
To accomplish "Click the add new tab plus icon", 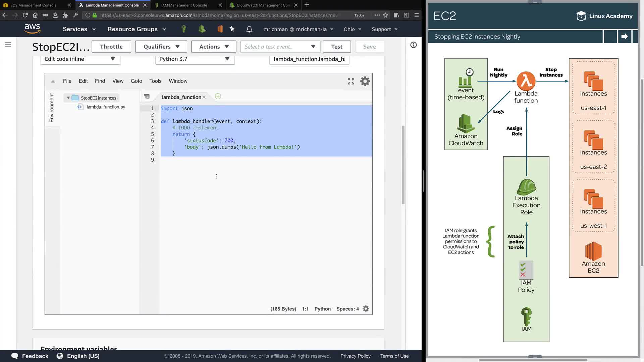I will (218, 97).
